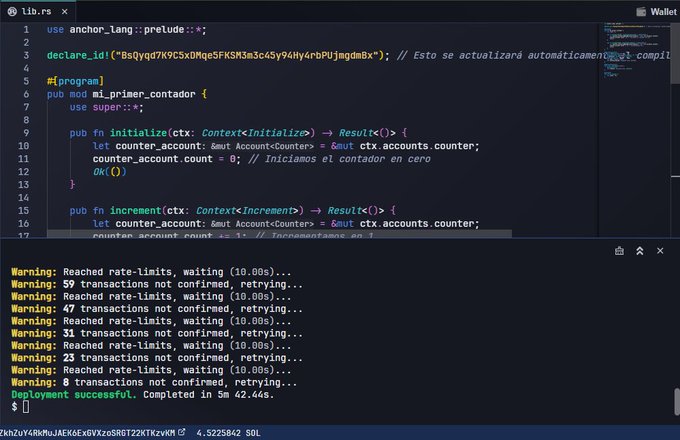
Task: Click the editor vertical scrollbar
Action: (675, 54)
